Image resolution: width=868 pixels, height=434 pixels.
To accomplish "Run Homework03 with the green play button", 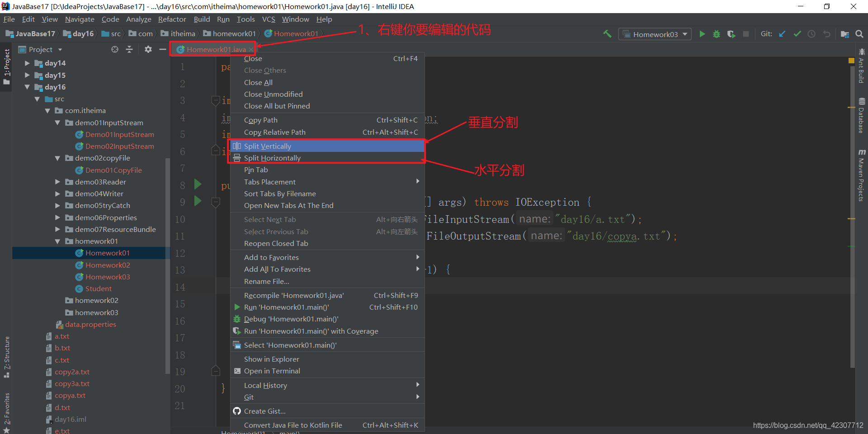I will click(702, 34).
